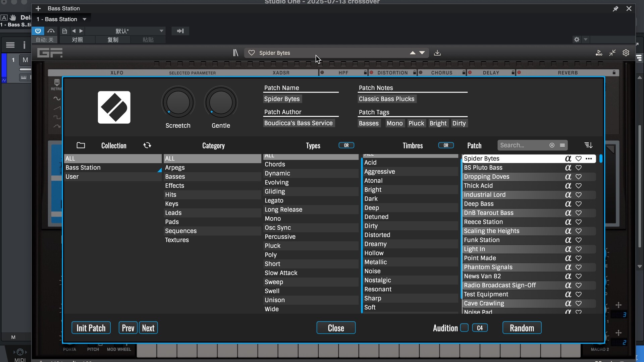The width and height of the screenshot is (644, 362).
Task: Toggle Types OR filter mode
Action: 346,145
